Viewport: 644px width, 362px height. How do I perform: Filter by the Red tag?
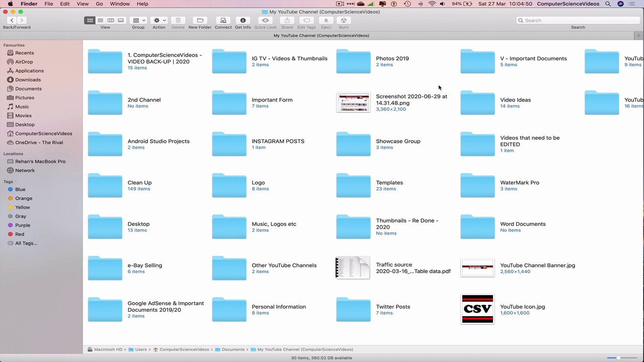pos(20,234)
